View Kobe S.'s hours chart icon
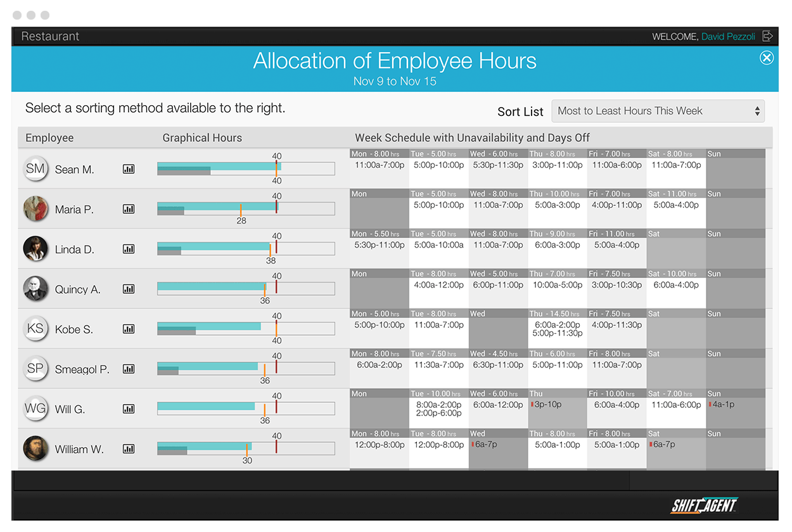The height and width of the screenshot is (532, 792). (129, 329)
